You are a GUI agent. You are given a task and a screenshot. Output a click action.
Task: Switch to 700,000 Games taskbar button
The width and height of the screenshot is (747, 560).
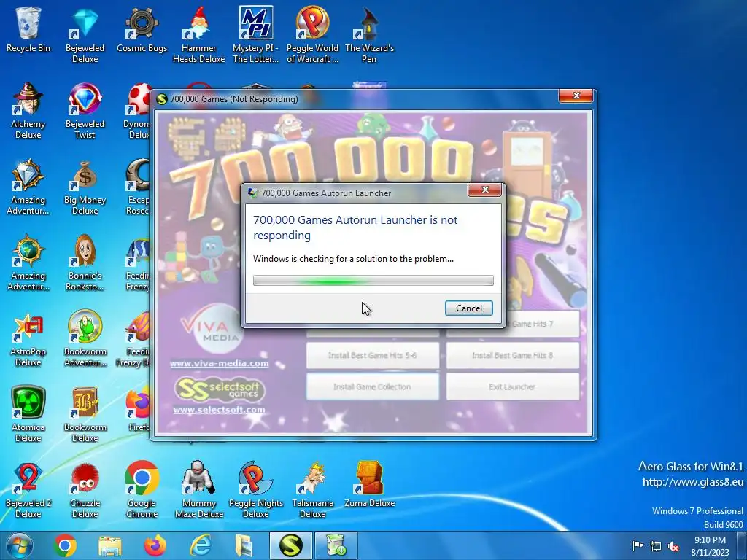coord(290,545)
